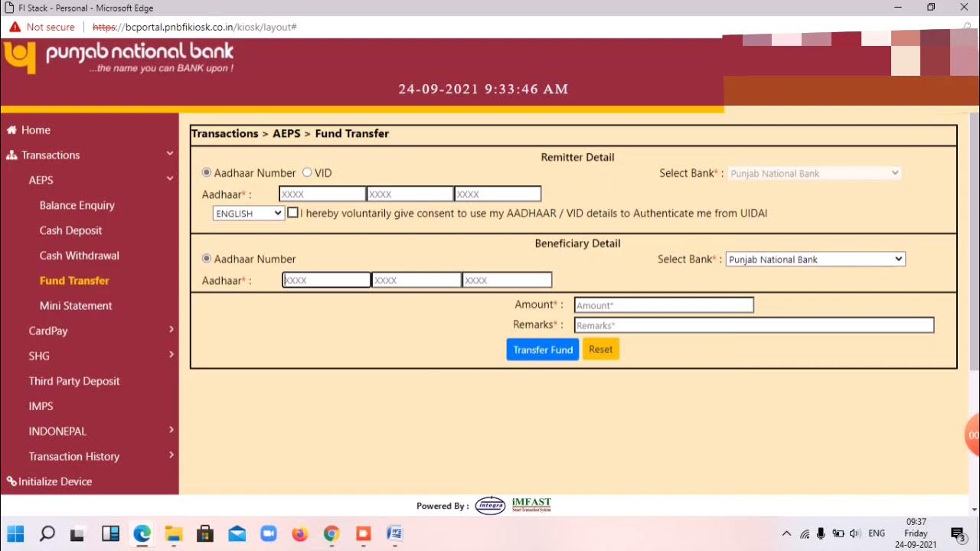Open Cash Withdrawal menu item

point(80,256)
